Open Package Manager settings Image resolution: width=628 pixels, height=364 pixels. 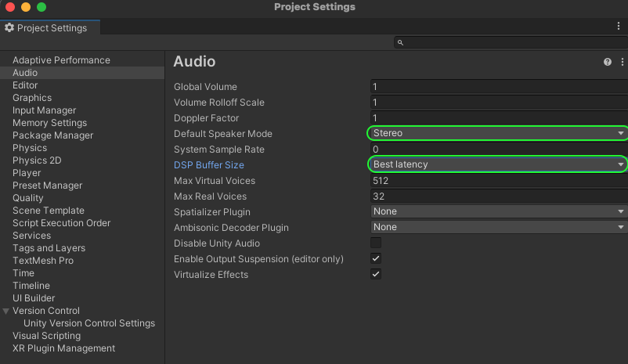(x=53, y=135)
